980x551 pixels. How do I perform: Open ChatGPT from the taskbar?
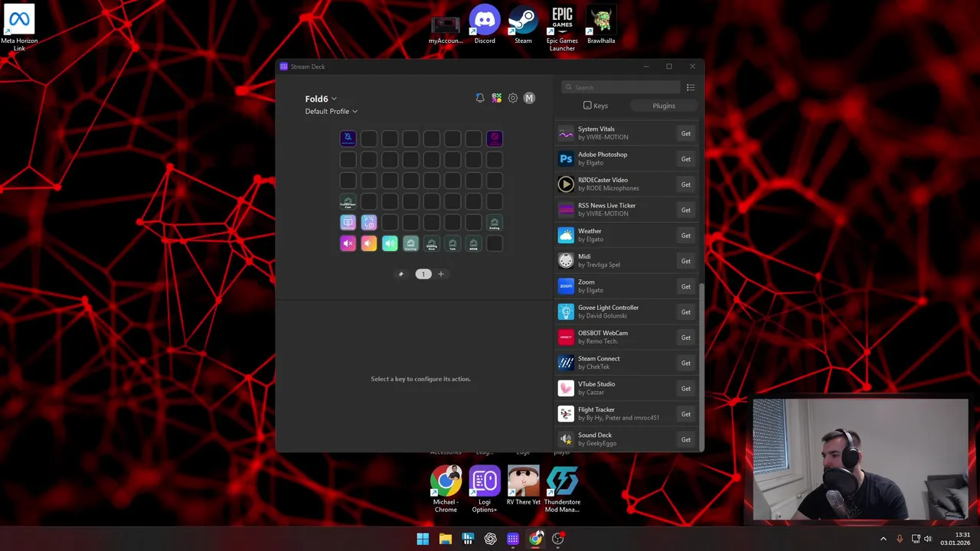click(490, 539)
